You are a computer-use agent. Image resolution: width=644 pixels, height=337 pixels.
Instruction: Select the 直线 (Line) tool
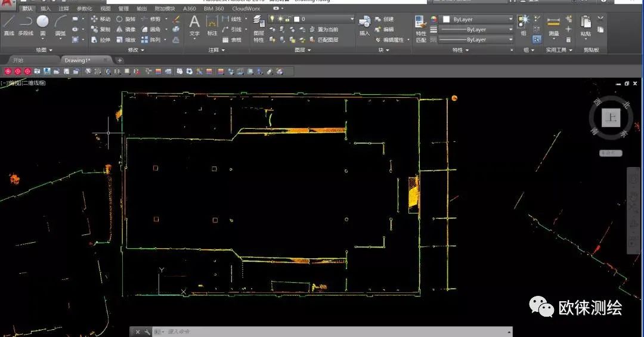8,26
